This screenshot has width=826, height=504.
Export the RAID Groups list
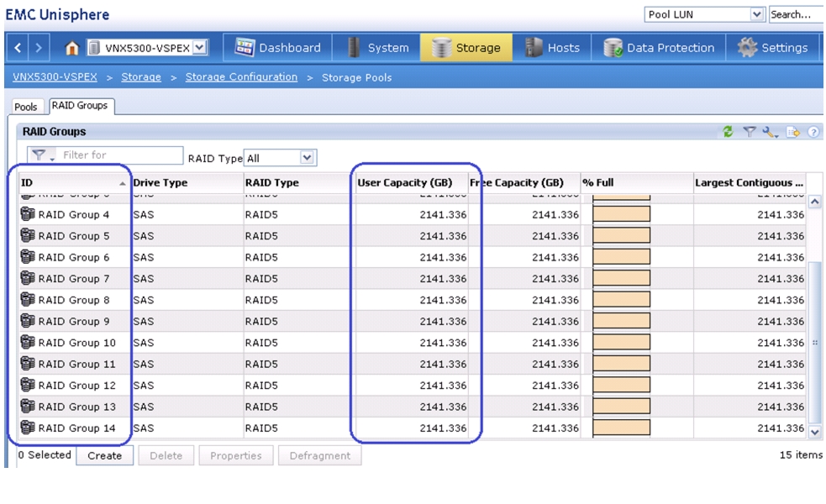point(793,132)
